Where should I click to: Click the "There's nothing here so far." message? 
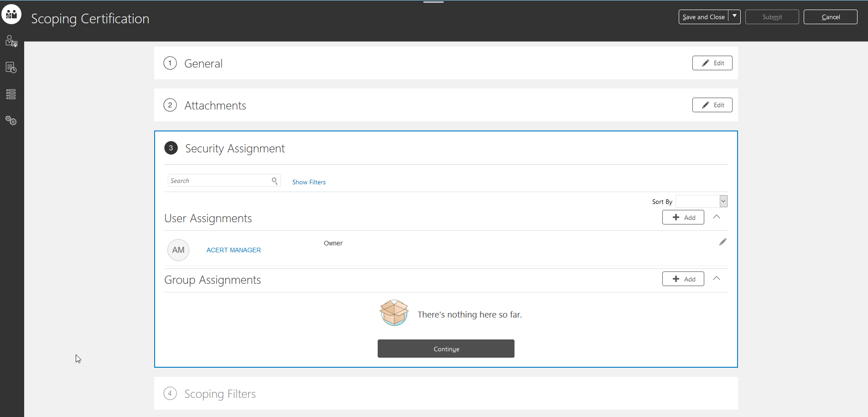[470, 314]
